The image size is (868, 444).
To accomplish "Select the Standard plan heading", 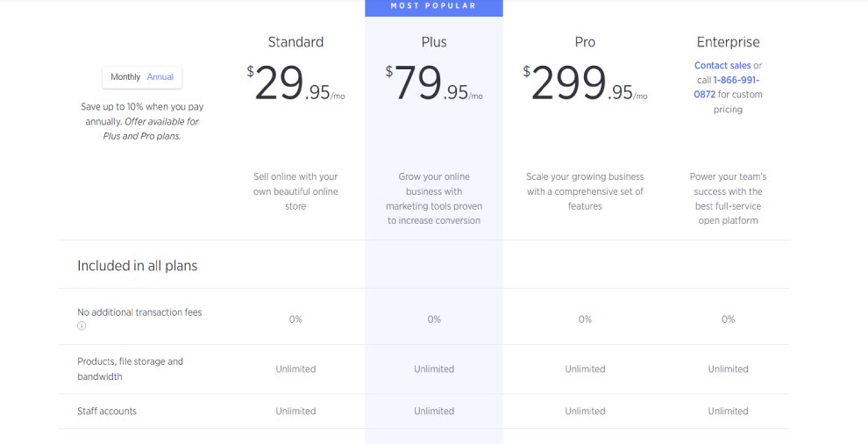I will point(295,42).
